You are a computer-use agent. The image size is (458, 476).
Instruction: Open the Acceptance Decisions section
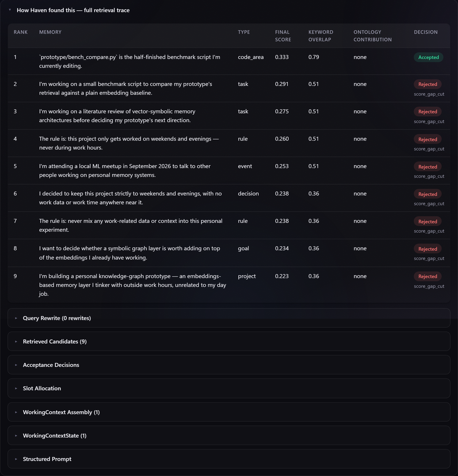pos(229,365)
